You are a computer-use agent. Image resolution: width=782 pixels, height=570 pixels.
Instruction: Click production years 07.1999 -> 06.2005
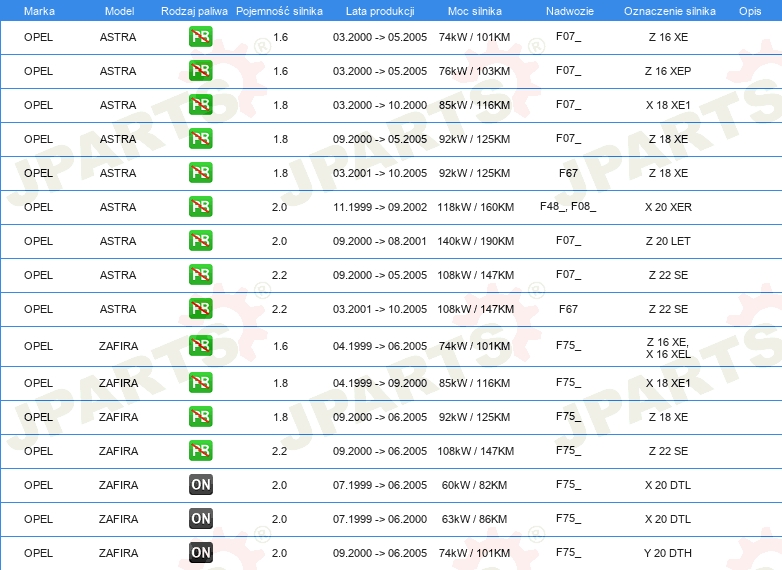pos(380,485)
